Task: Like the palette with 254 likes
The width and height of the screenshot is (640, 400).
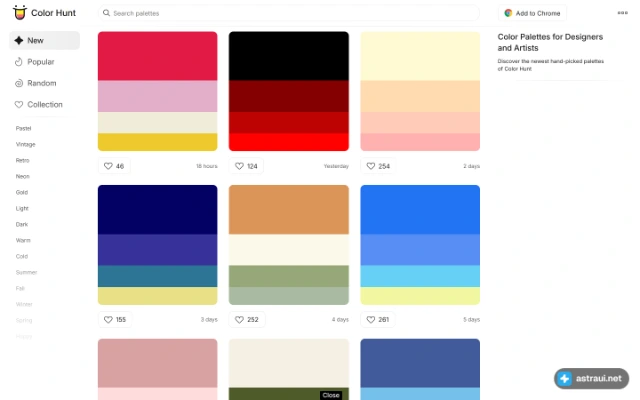Action: pos(378,166)
